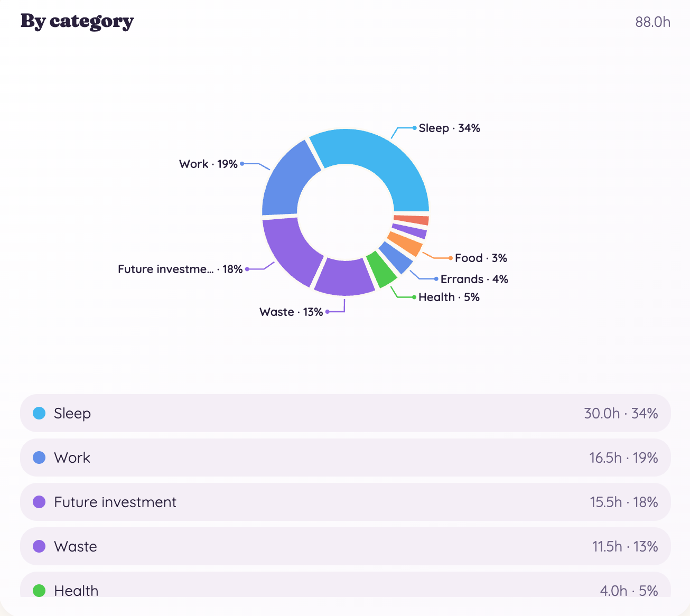Open the Work category row
The image size is (690, 616).
(x=346, y=458)
